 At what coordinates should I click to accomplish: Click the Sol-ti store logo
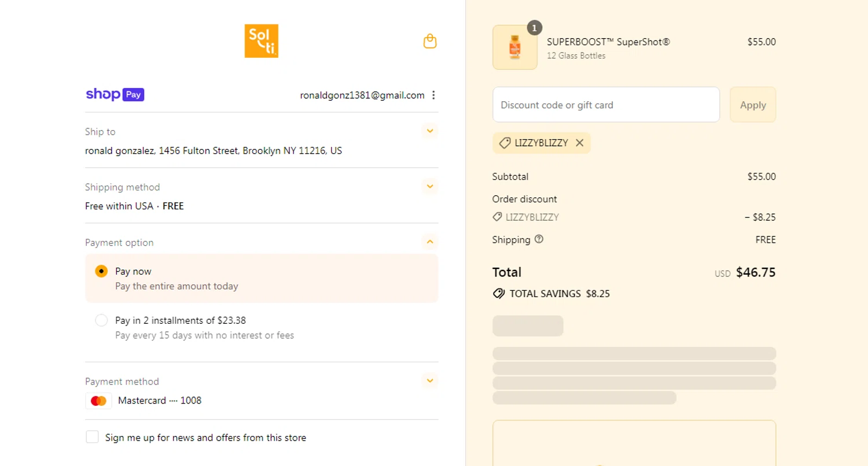[262, 41]
